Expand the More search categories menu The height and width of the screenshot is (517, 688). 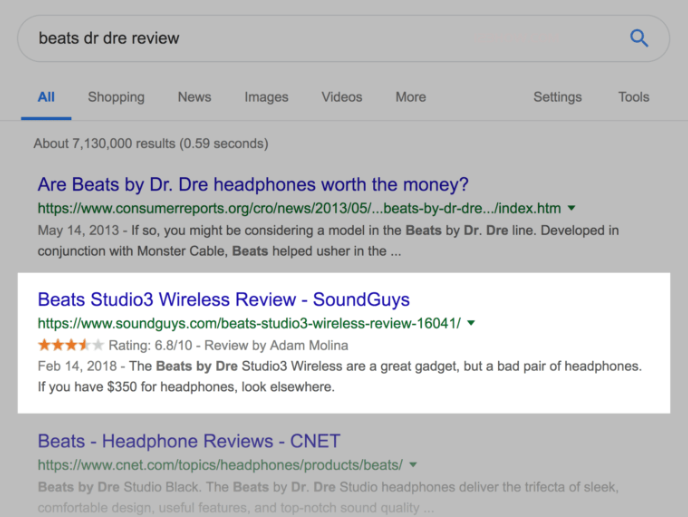pos(410,97)
